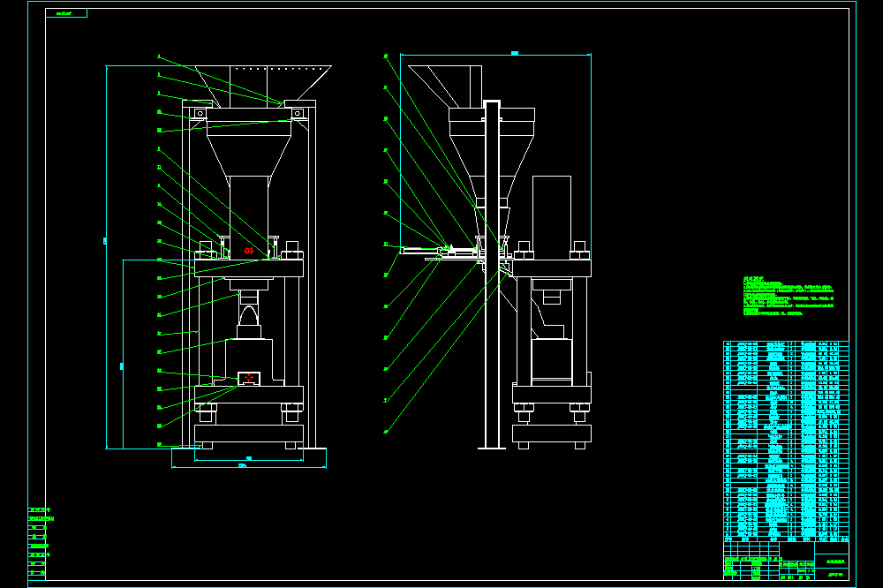The width and height of the screenshot is (883, 588).
Task: Select the cyan parts list table
Action: [786, 440]
